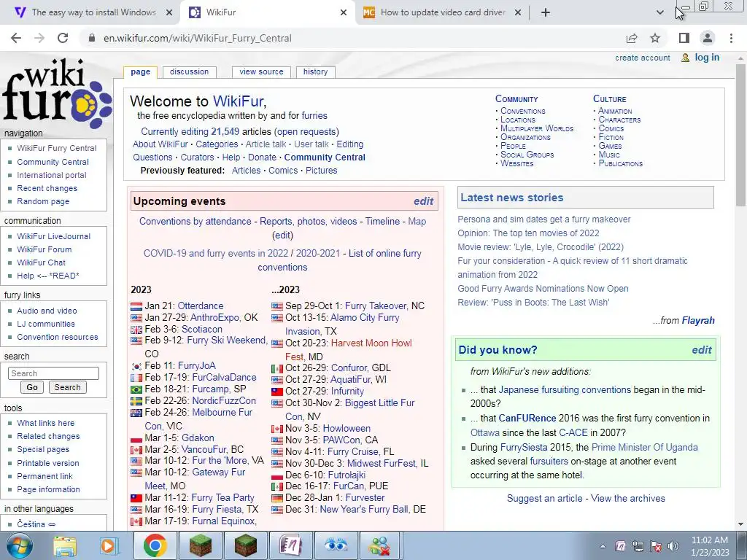Click the taskbar icon with two people

point(381,545)
